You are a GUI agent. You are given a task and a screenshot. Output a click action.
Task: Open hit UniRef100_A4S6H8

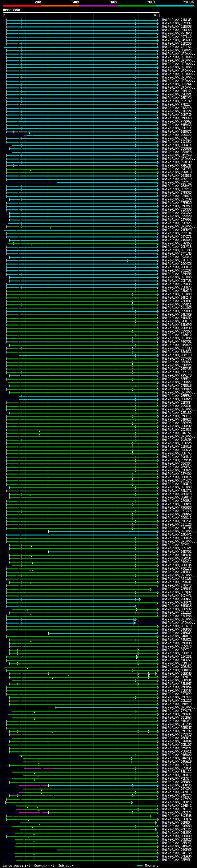click(177, 40)
